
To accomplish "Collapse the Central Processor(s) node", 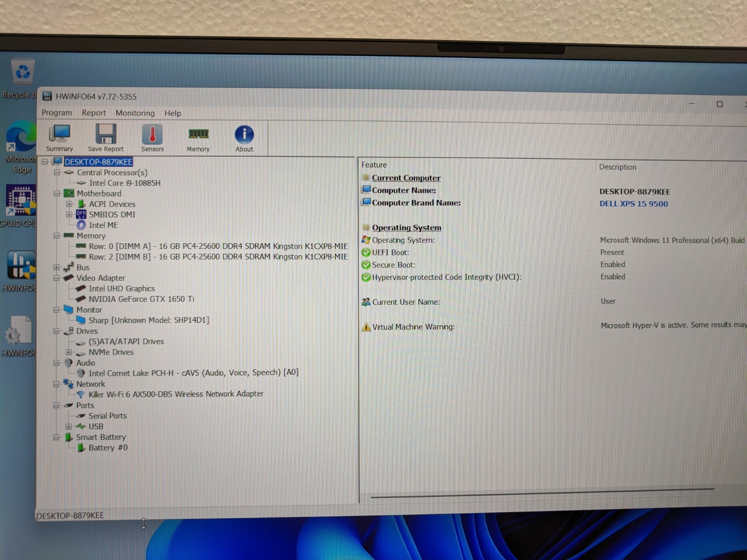I will 56,173.
